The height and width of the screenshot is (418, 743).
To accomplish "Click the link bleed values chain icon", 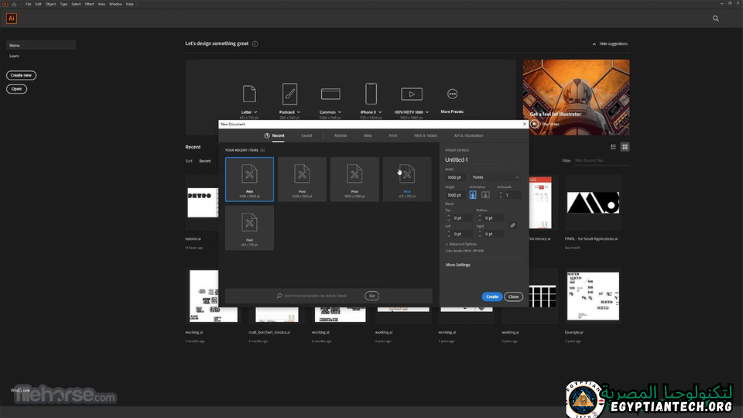I will point(513,226).
